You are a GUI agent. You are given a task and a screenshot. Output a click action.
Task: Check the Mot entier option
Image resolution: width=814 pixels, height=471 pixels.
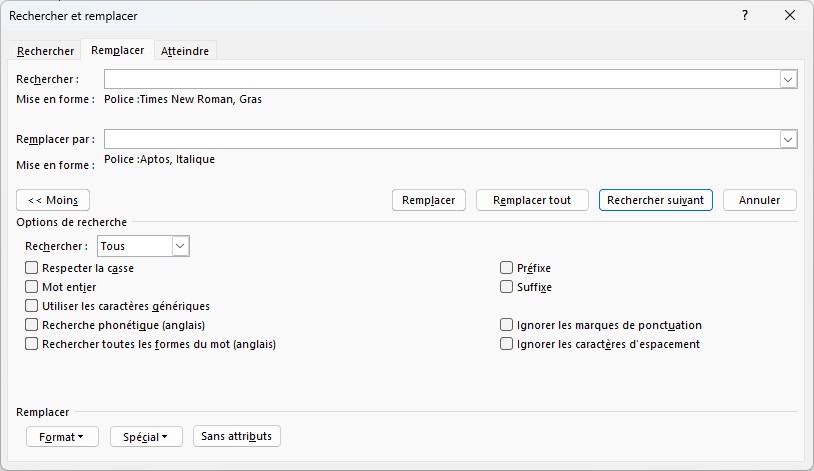(32, 287)
